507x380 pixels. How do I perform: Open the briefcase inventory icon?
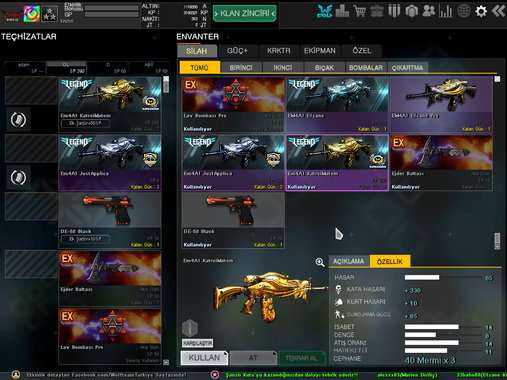[x=377, y=11]
